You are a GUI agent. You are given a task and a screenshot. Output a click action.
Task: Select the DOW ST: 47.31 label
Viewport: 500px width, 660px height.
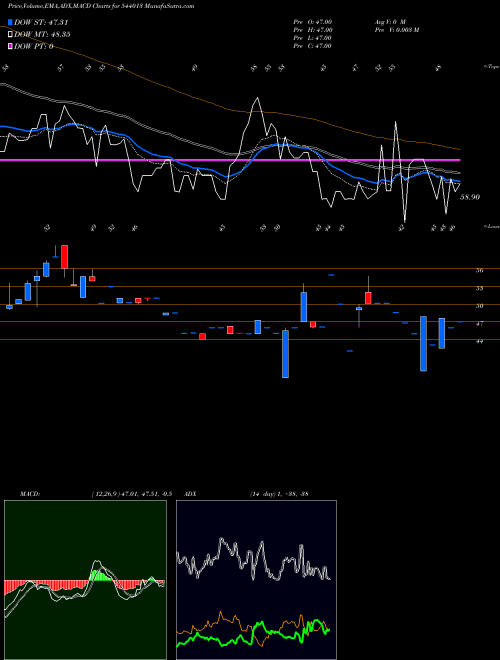coord(41,22)
